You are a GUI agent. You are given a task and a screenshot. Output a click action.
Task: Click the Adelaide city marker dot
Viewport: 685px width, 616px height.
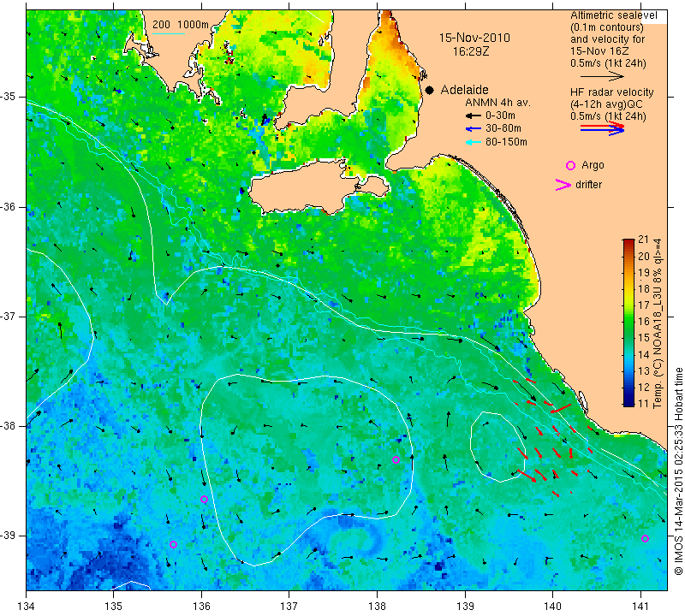(x=430, y=91)
